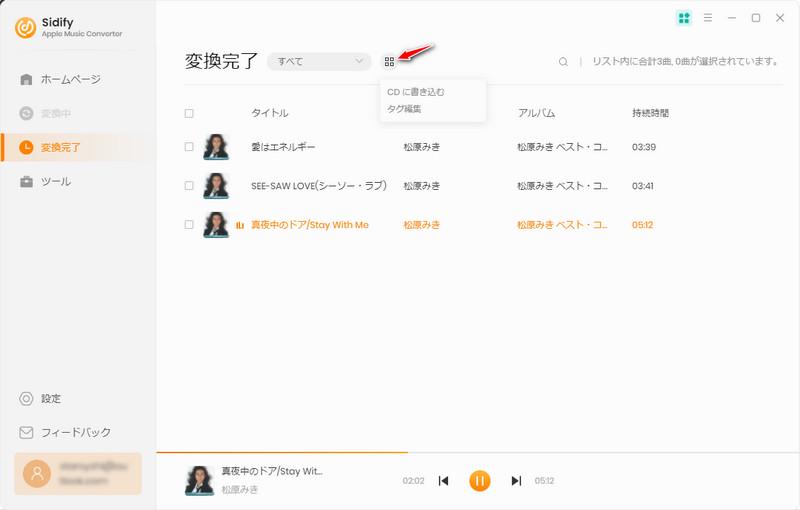Open the hamburger menu in title bar

pyautogui.click(x=708, y=18)
